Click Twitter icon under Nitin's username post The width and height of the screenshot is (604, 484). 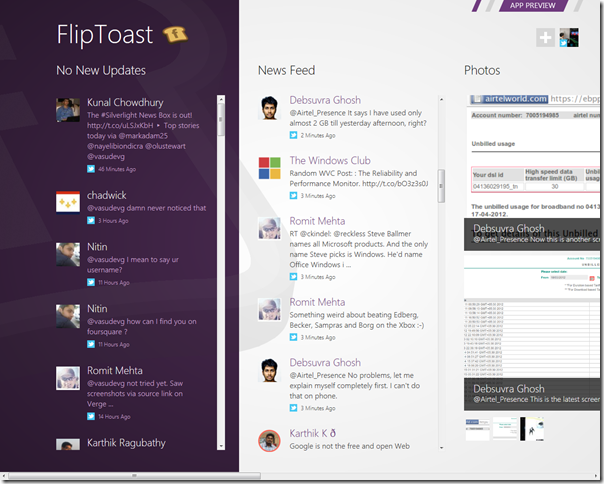(91, 282)
